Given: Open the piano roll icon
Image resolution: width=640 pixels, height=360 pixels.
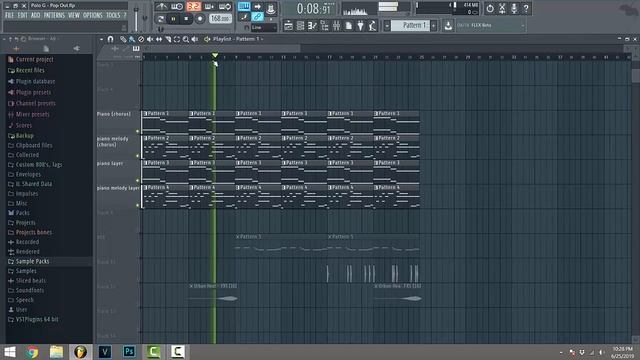Looking at the screenshot, I should [312, 26].
